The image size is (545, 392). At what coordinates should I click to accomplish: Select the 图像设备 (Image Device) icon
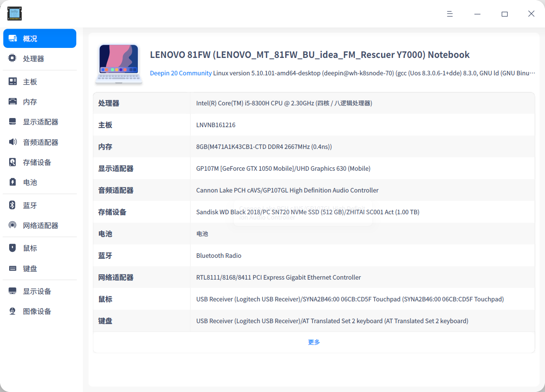tap(12, 311)
